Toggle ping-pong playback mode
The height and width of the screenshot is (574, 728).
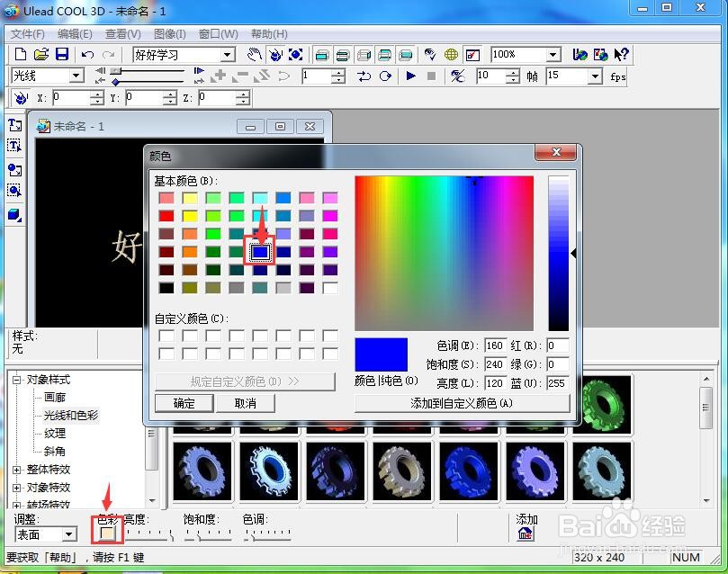click(364, 76)
